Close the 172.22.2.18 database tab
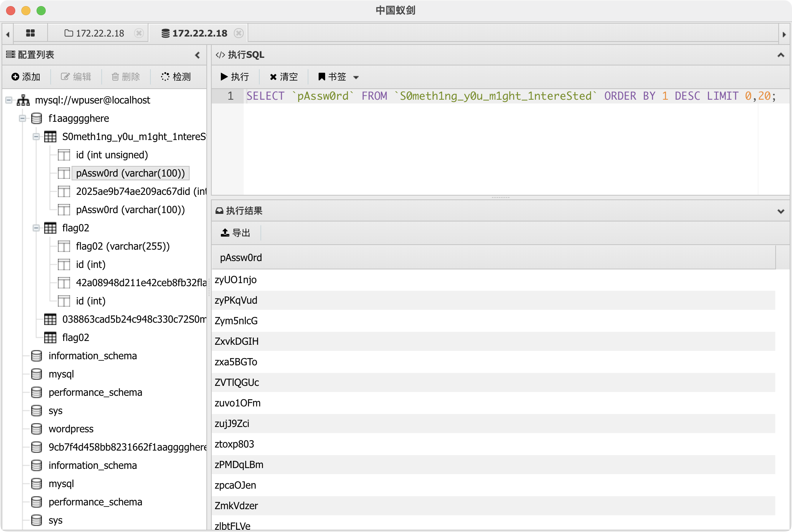Image resolution: width=792 pixels, height=532 pixels. coord(239,33)
